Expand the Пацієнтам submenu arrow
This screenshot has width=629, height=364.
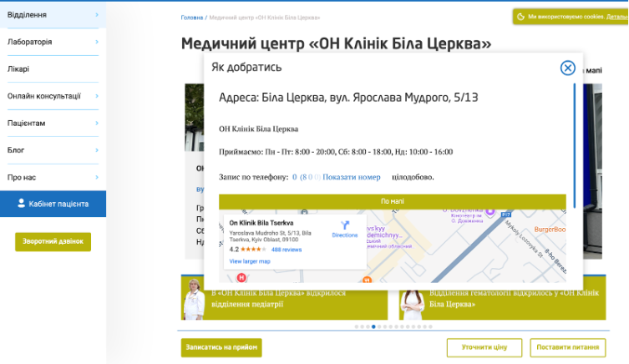97,123
